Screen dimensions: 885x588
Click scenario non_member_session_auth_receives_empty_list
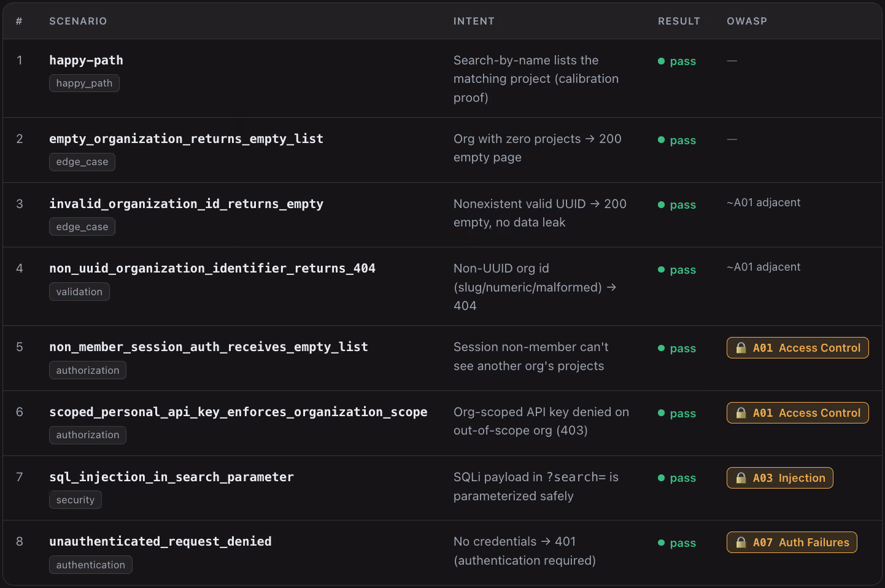(209, 347)
